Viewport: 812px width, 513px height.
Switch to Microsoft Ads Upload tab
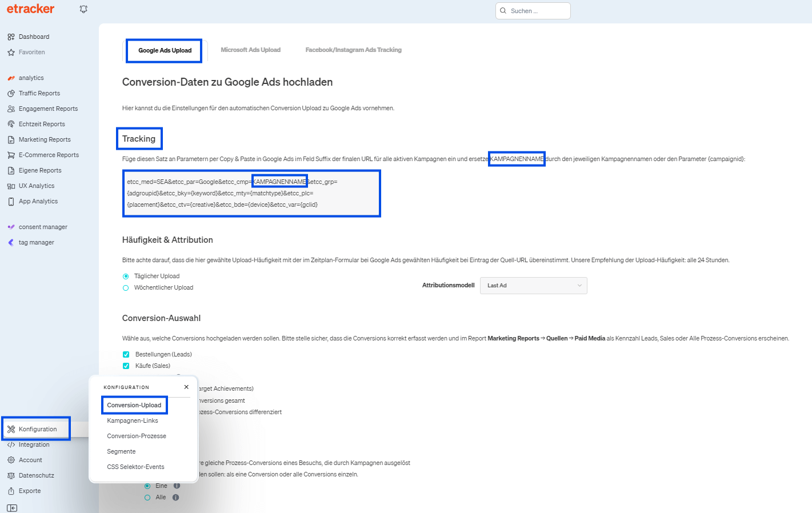tap(250, 50)
